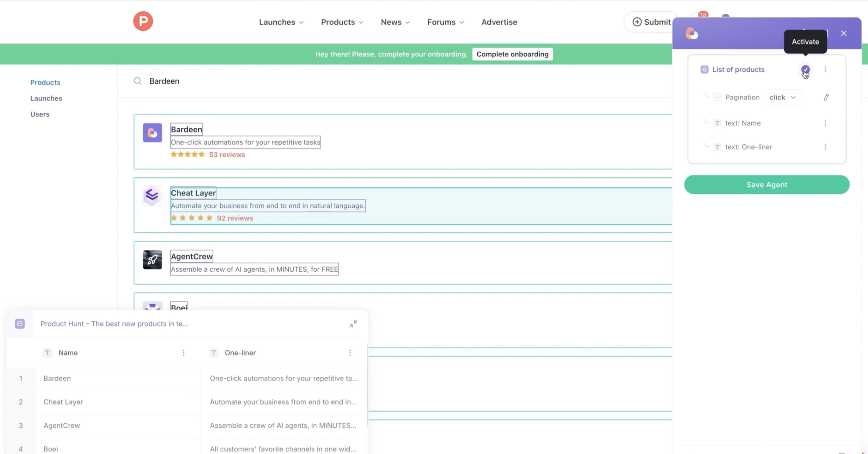This screenshot has height=454, width=868.
Task: Open the Products nav dropdown
Action: pos(342,22)
